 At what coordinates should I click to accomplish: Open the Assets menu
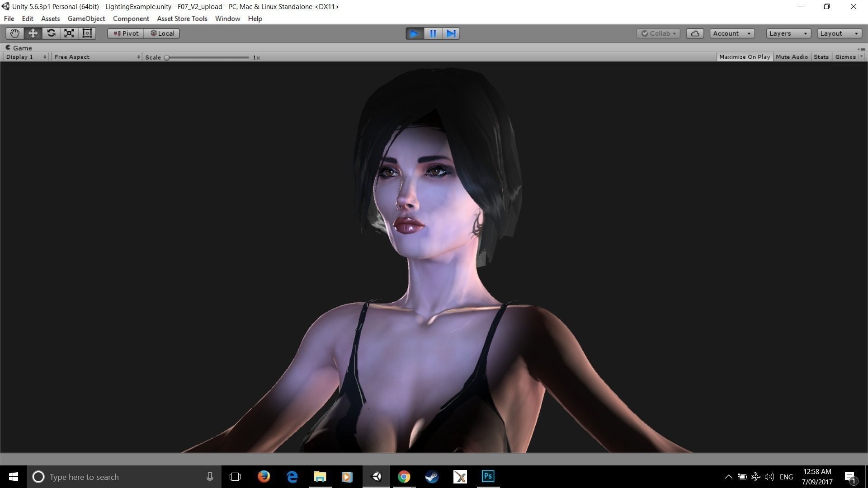(x=50, y=19)
